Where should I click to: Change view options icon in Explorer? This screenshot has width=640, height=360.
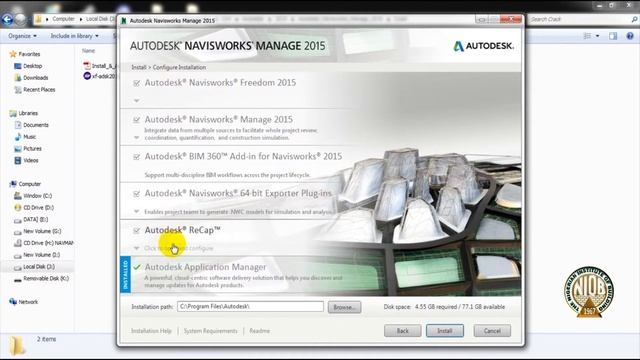587,36
